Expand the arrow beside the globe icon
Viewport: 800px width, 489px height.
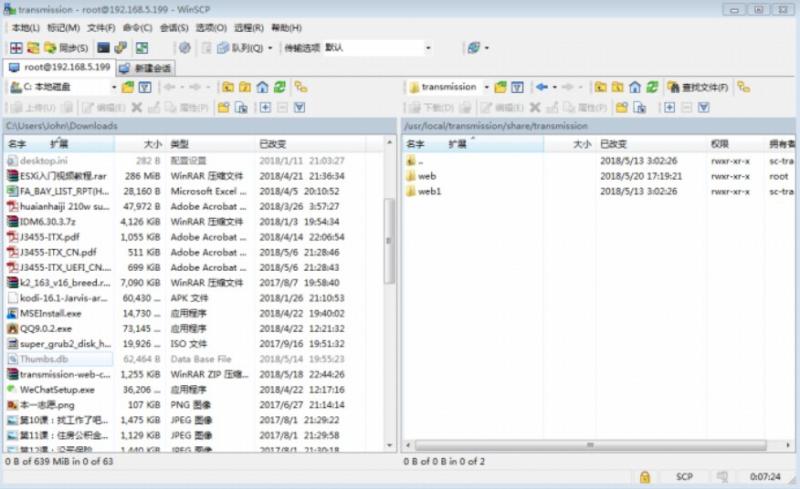point(487,48)
